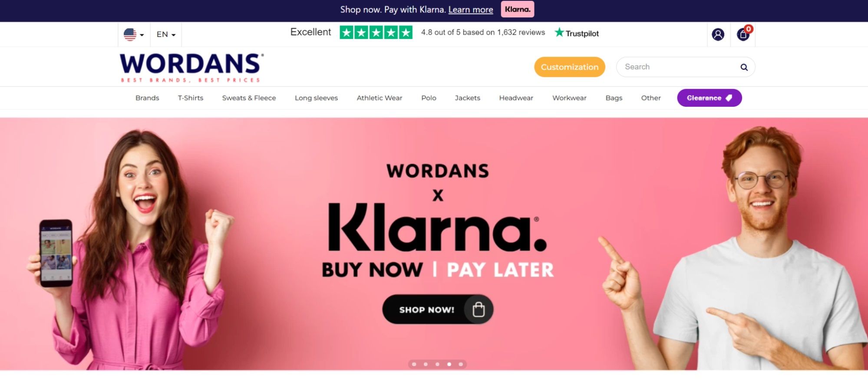
Task: Expand the US flag country dropdown
Action: coord(134,34)
